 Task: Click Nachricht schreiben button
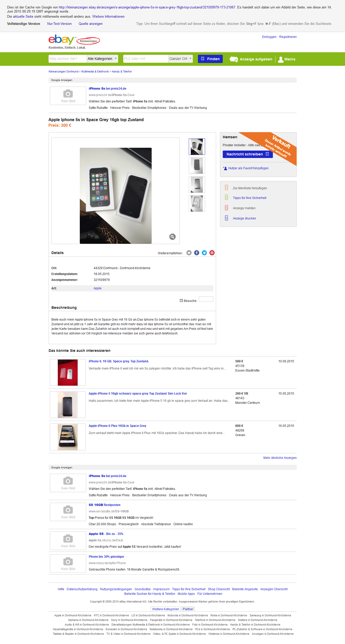[248, 154]
